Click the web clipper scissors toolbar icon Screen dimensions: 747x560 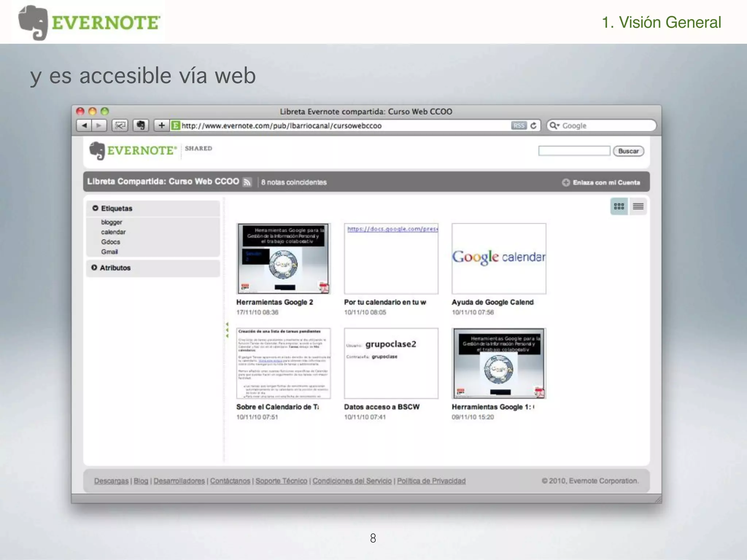120,126
